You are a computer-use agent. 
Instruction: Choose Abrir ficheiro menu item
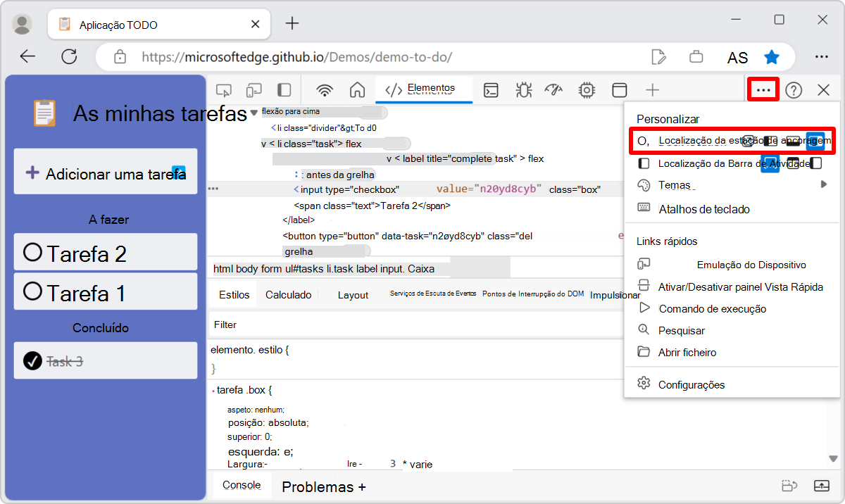731,352
